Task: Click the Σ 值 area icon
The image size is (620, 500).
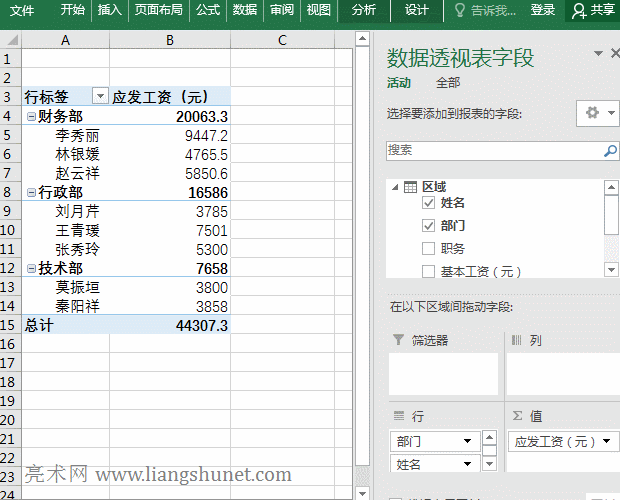Action: point(517,415)
